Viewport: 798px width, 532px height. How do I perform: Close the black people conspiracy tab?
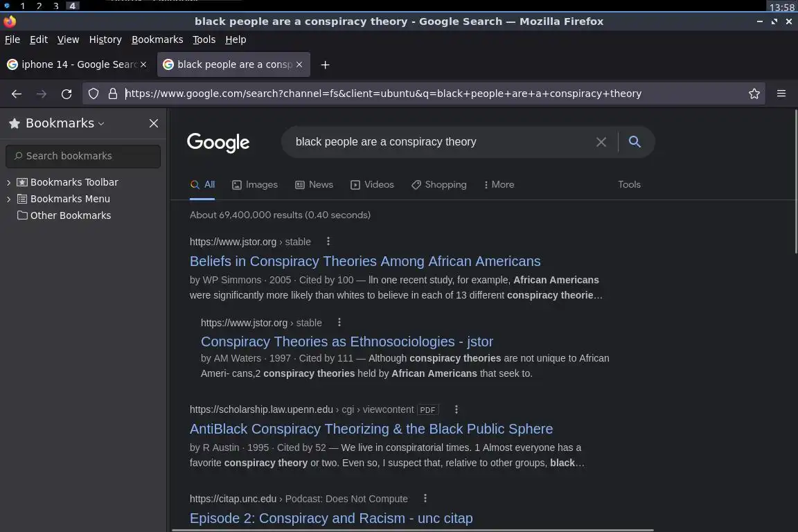(x=299, y=64)
